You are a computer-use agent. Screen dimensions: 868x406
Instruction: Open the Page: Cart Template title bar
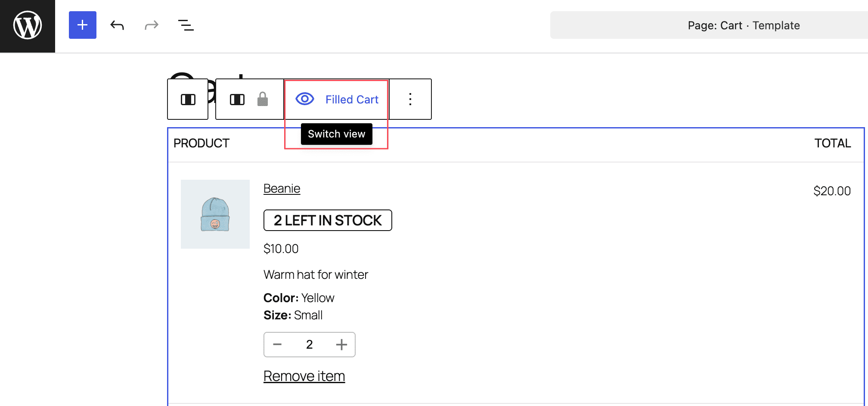(x=744, y=25)
